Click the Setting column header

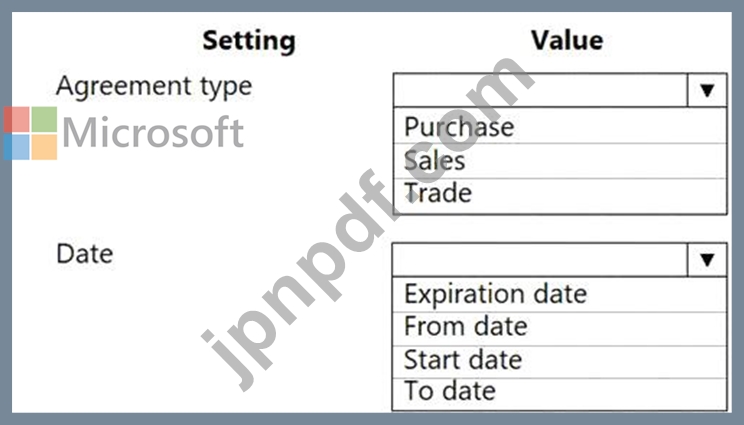coord(249,41)
